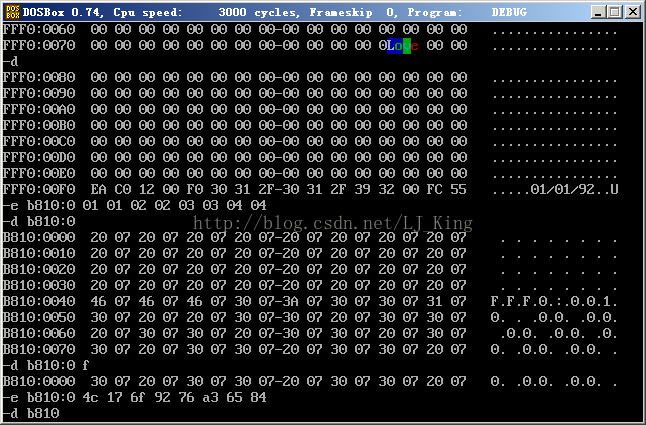The width and height of the screenshot is (646, 425).
Task: Click the lone '-d' command line
Action: [11, 61]
